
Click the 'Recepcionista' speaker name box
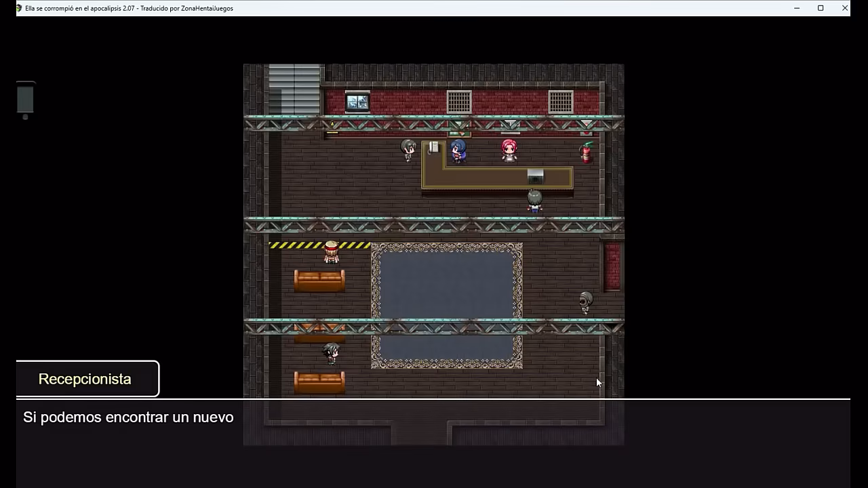click(87, 379)
